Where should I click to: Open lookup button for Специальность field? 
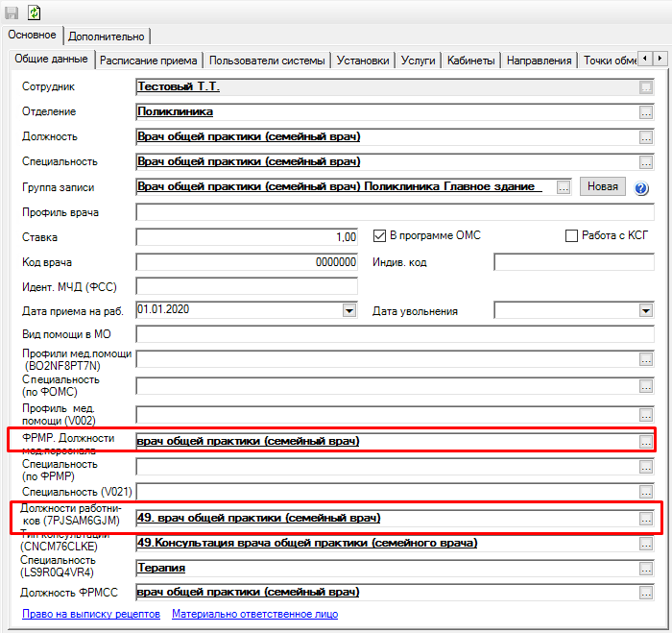click(x=646, y=162)
